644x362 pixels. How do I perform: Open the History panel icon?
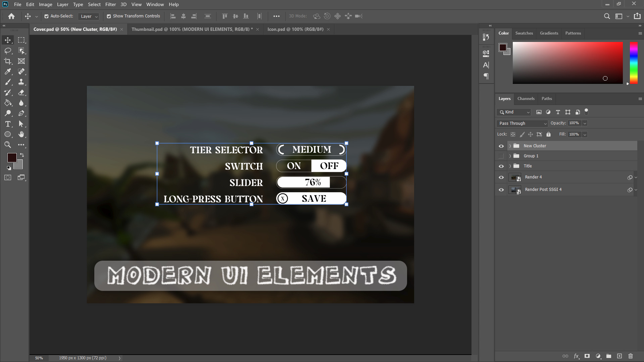[x=486, y=37]
